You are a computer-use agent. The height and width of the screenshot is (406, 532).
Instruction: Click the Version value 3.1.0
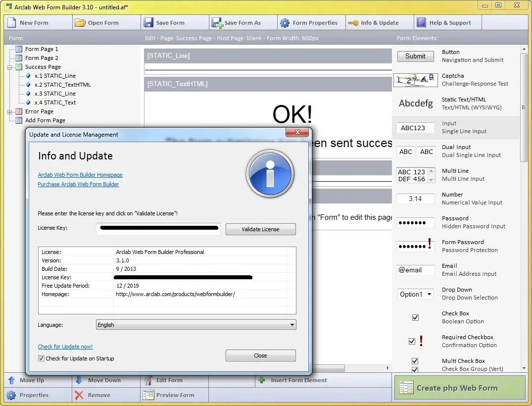click(122, 260)
